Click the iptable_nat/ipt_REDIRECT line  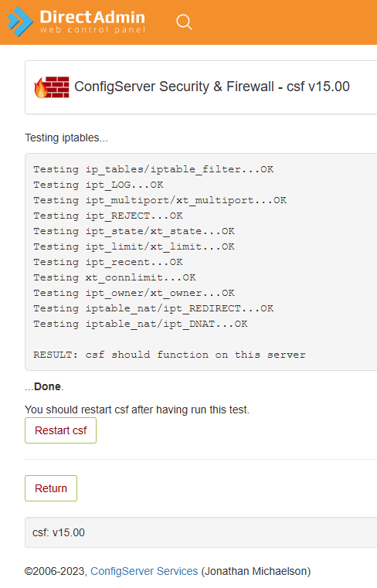[x=154, y=308]
